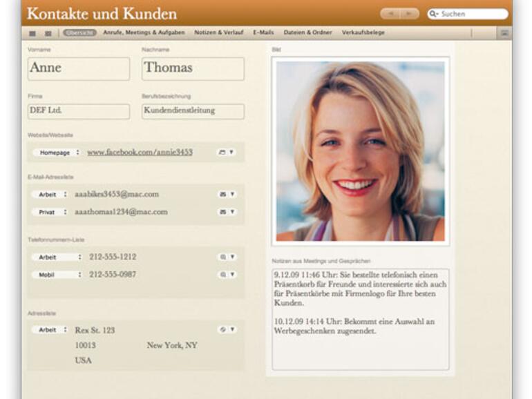Image resolution: width=532 pixels, height=399 pixels.
Task: Change Arbeit phone type popup
Action: click(57, 257)
